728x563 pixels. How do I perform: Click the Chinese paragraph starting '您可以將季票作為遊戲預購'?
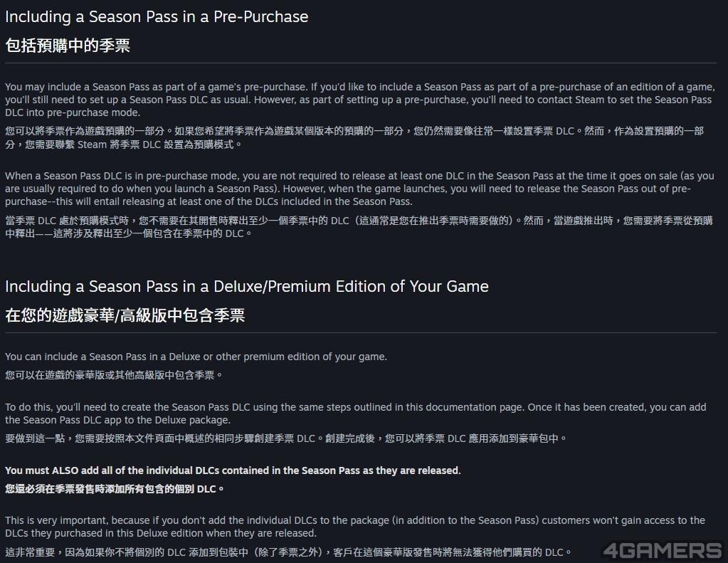[354, 137]
